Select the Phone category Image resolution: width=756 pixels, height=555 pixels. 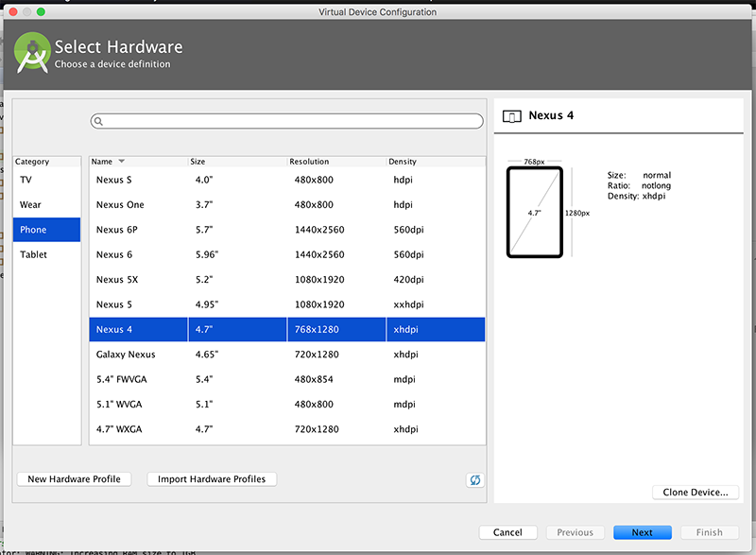(46, 229)
